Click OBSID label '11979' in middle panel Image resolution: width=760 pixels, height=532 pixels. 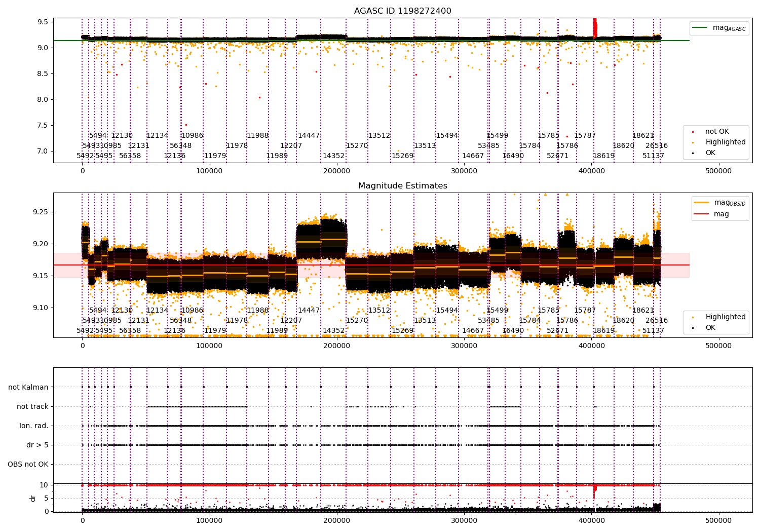point(215,331)
